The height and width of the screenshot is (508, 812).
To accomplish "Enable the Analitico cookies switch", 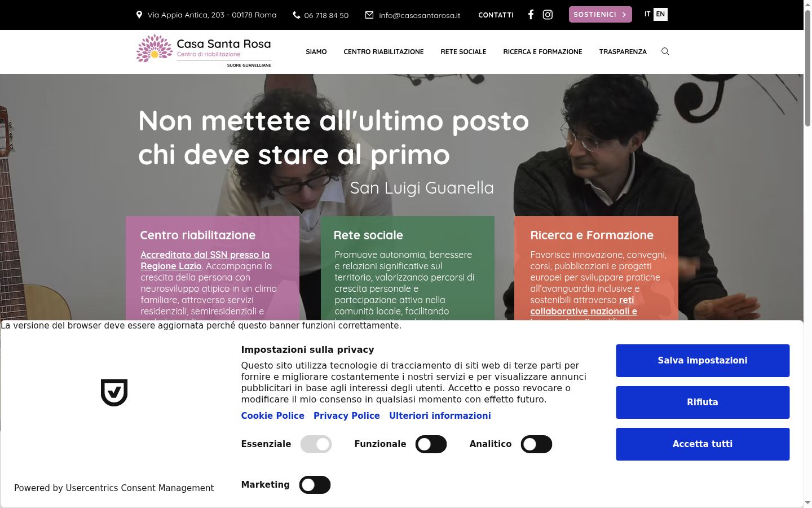I will (536, 444).
